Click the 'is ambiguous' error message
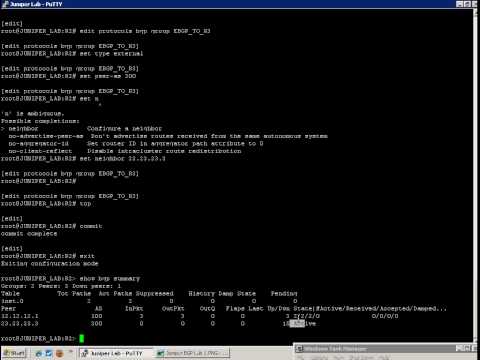Image resolution: width=480 pixels, height=360 pixels. point(32,114)
